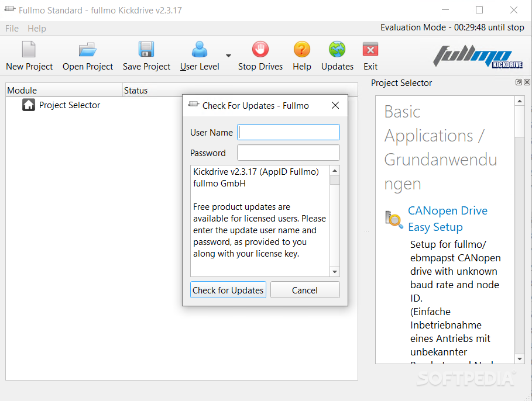Open the File menu
This screenshot has height=401, width=532.
point(12,29)
